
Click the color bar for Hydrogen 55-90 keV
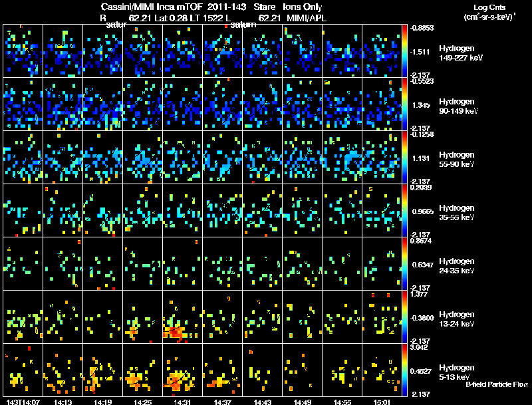[404, 158]
